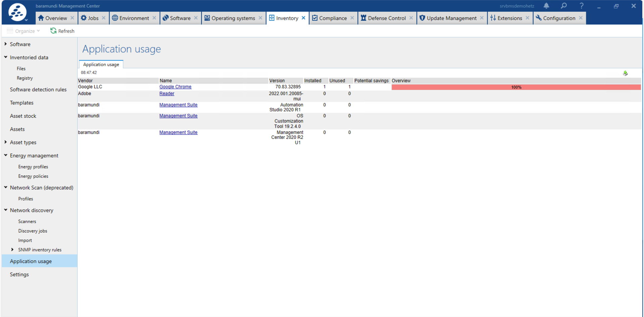This screenshot has height=317, width=644.
Task: Expand the Software tree node
Action: tap(6, 44)
